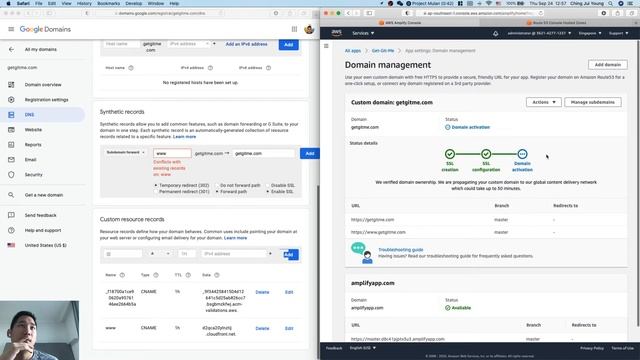
Task: Click the macOS Spotlight search icon
Action: tap(610, 3)
